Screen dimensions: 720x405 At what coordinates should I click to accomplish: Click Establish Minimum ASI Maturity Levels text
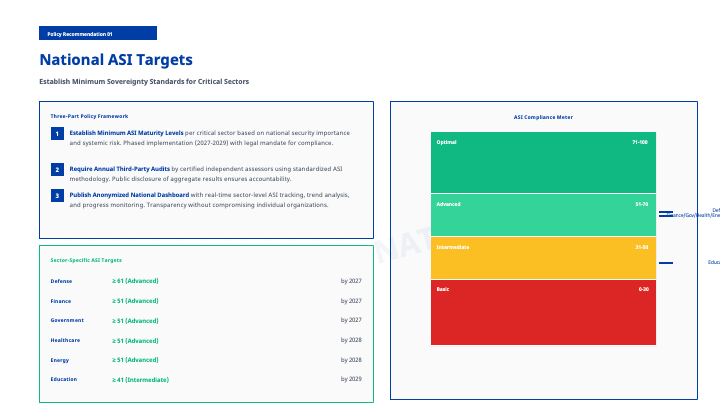126,133
